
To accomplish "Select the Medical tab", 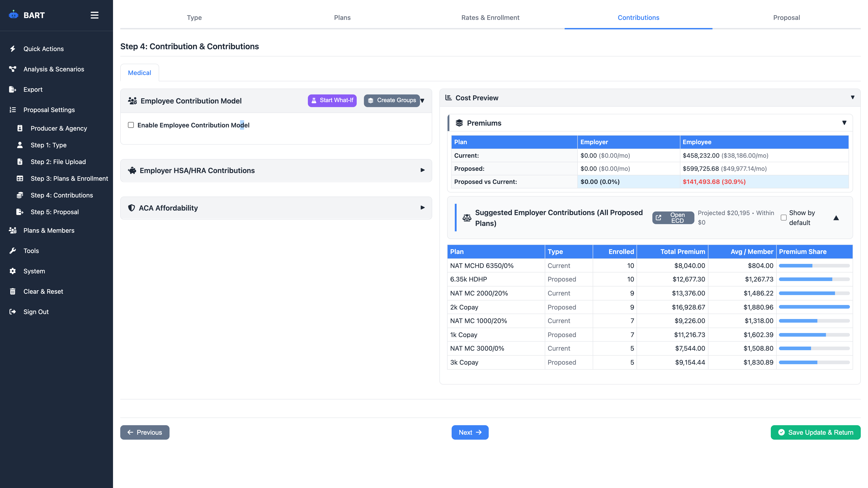I will point(139,72).
